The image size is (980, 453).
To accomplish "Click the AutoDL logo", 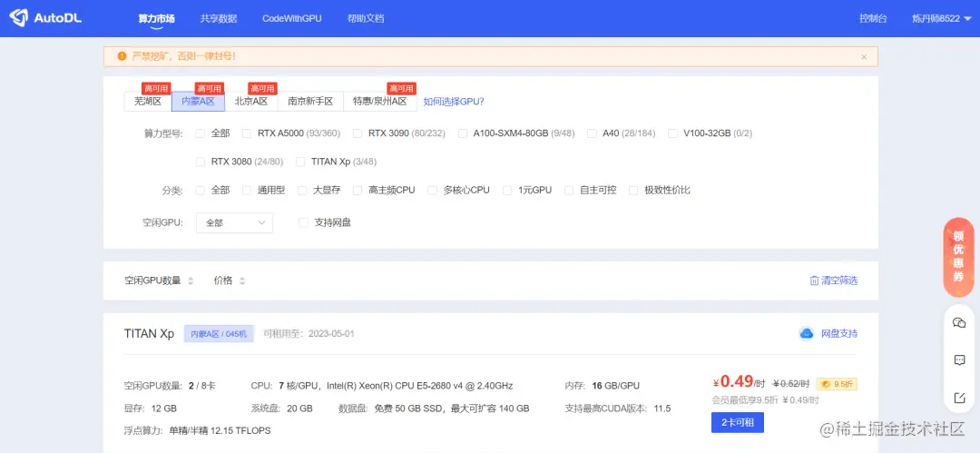I will tap(45, 18).
